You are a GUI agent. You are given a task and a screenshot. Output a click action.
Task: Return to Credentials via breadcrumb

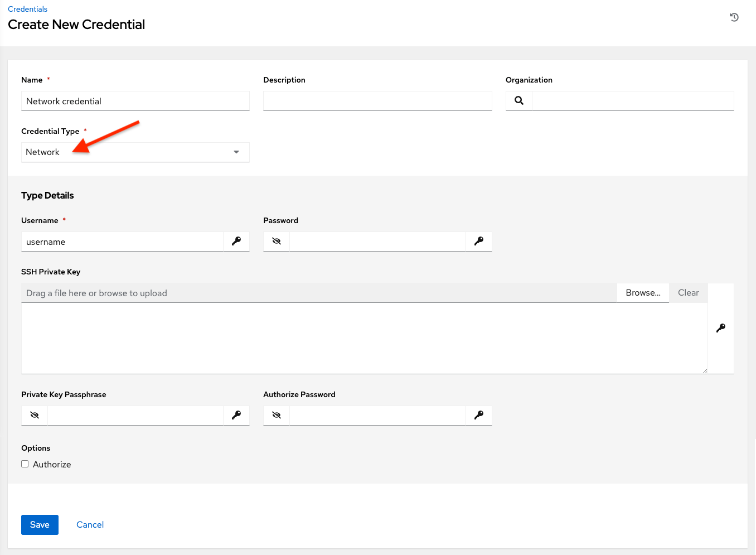[x=27, y=9]
